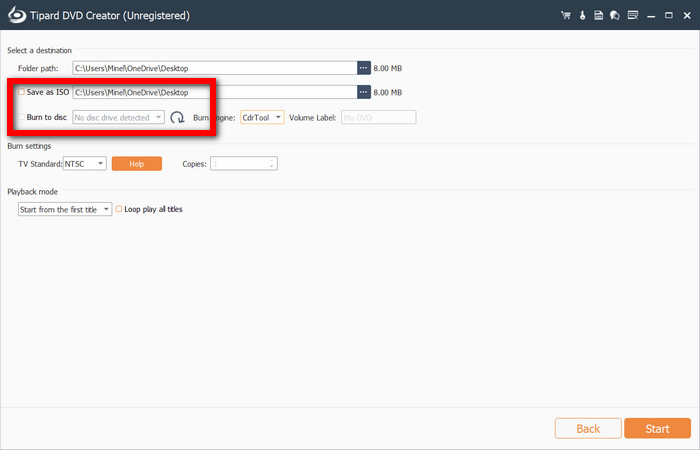This screenshot has width=700, height=450.
Task: Click the save file icon in title bar
Action: 598,16
